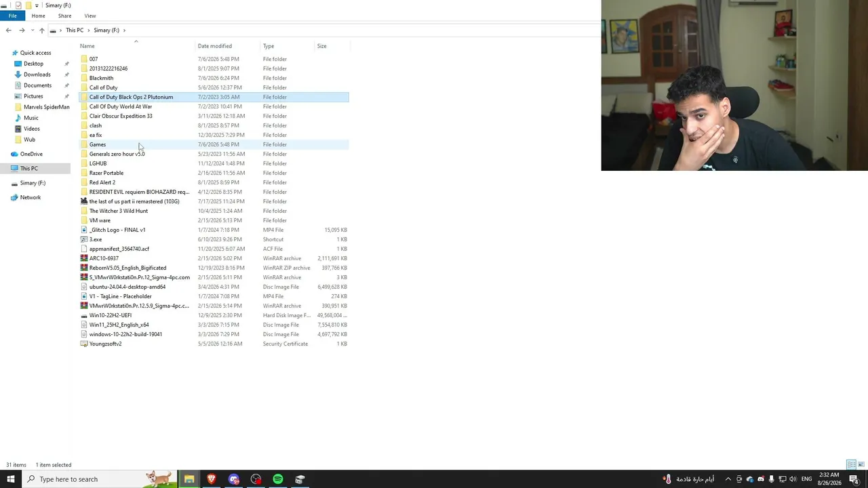This screenshot has height=488, width=868.
Task: Open the recent locations dropdown
Action: tap(32, 30)
